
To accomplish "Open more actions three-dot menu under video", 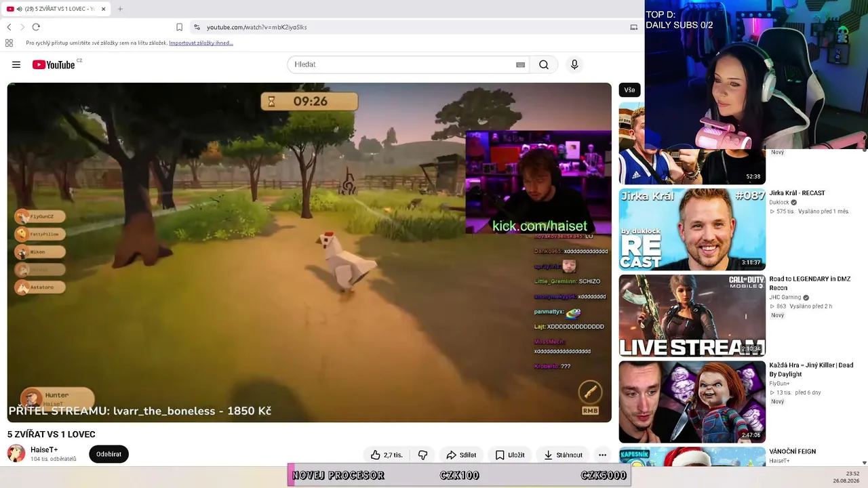I will click(602, 455).
